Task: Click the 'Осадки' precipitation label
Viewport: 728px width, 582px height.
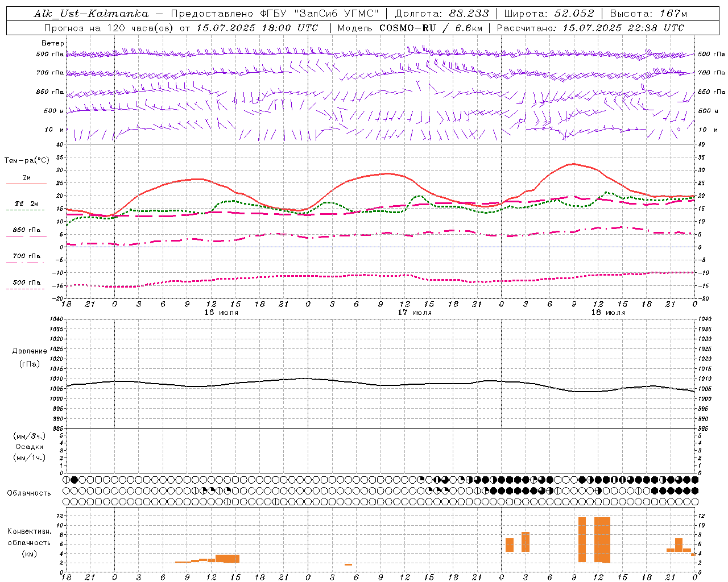Action: tap(30, 447)
